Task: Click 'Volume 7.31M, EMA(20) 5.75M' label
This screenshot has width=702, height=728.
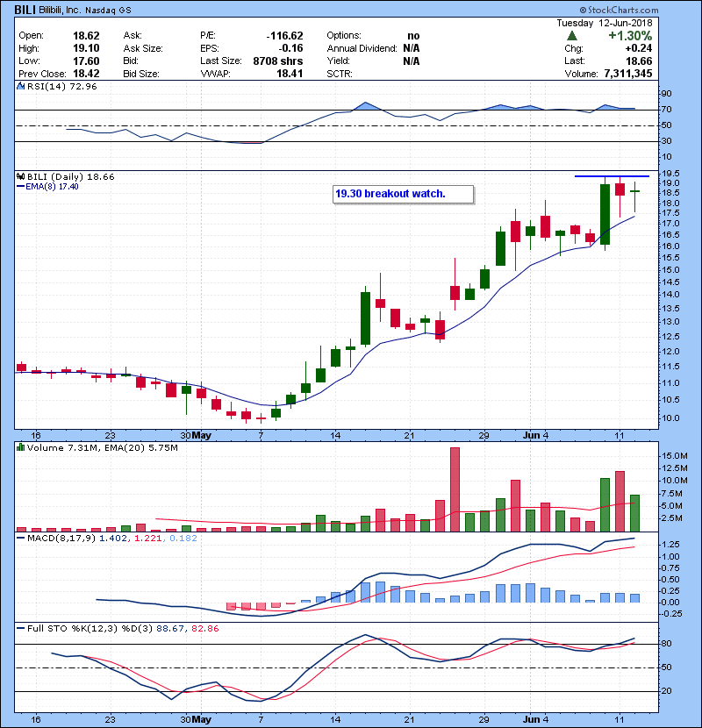Action: [102, 448]
